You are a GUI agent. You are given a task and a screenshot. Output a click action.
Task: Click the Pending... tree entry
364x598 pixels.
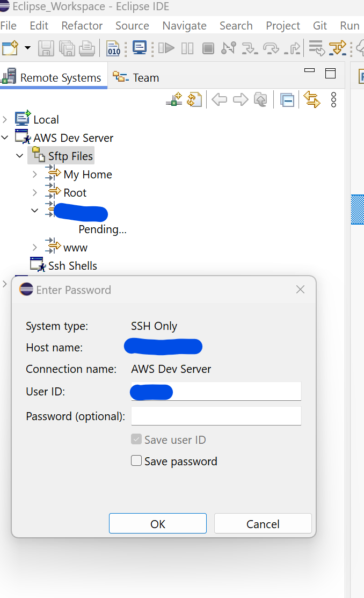click(x=102, y=229)
